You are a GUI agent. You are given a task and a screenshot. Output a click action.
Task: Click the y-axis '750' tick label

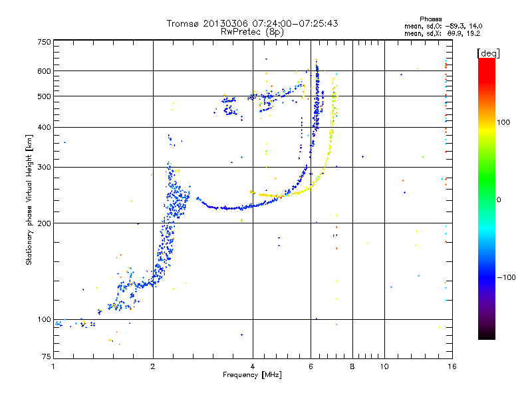pos(44,42)
